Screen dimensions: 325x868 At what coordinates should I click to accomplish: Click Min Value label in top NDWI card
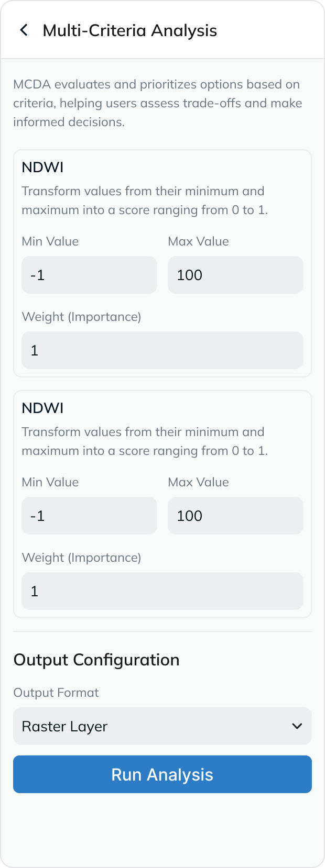(50, 241)
